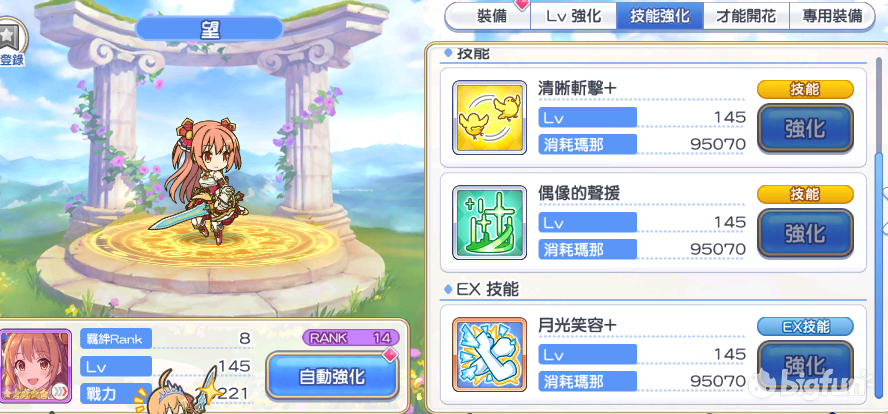Tap the 自動強化 auto-enhance button
Viewport: 888px width, 414px height.
[x=332, y=377]
